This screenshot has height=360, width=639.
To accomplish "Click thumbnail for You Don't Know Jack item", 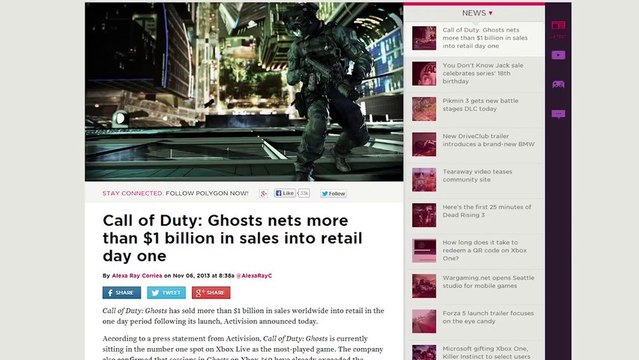I will tap(424, 73).
